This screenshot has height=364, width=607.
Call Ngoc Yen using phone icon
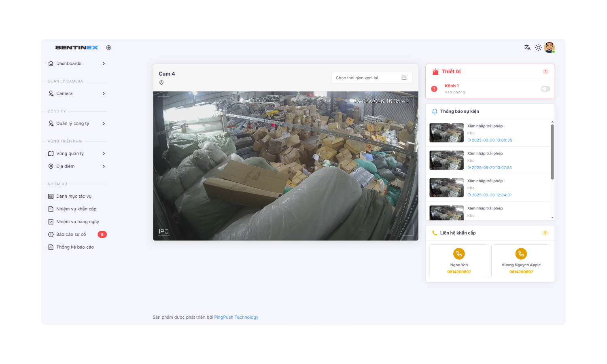tap(459, 254)
